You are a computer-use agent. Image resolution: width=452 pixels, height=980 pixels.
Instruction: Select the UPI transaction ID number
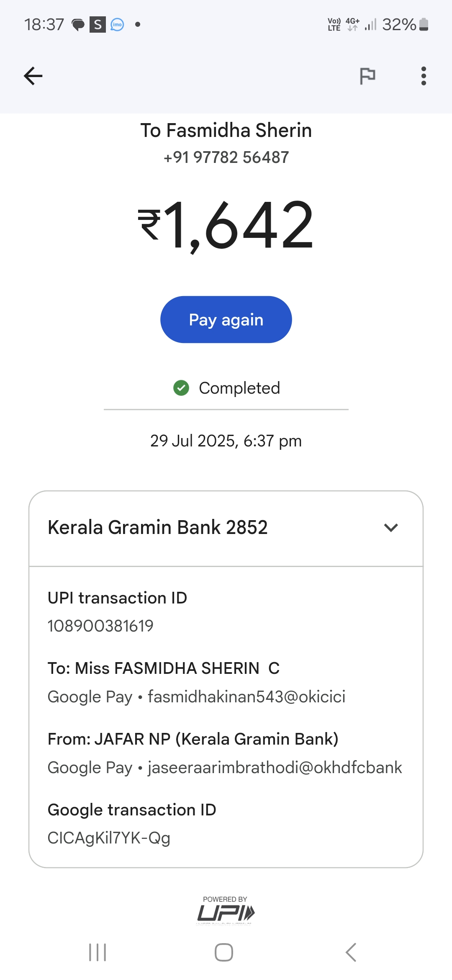click(x=100, y=626)
